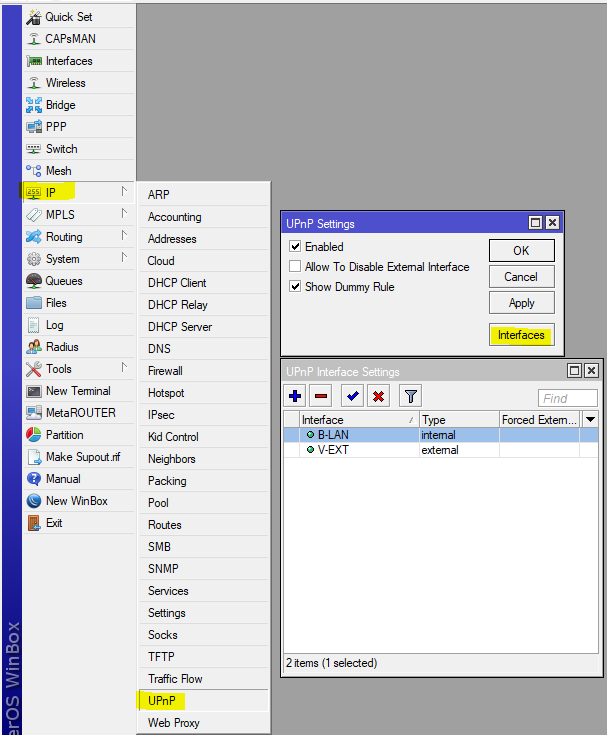
Task: Open the UPnP entry in IP submenu
Action: (203, 701)
